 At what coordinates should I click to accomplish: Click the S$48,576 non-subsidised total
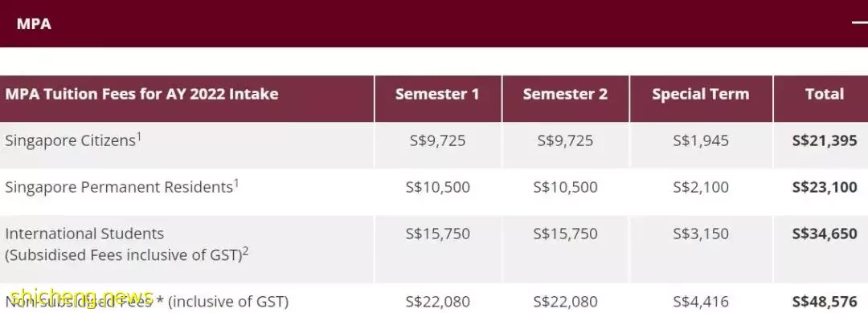[825, 302]
